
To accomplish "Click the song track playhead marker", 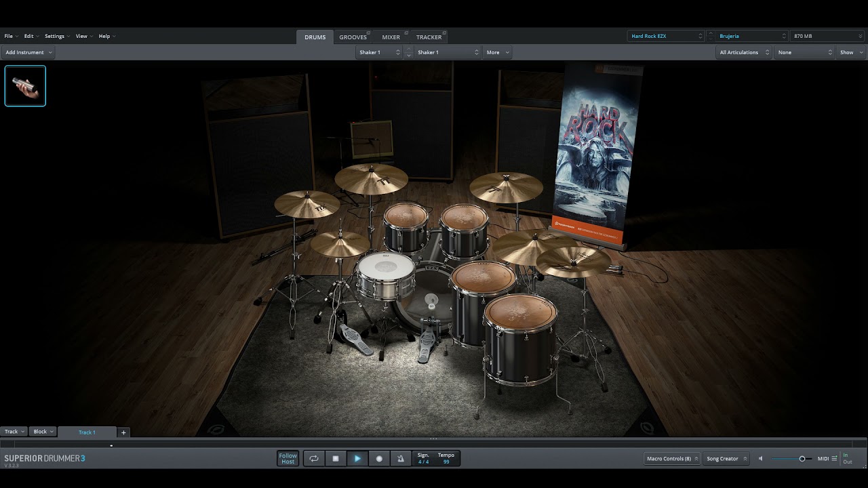I will [x=111, y=445].
